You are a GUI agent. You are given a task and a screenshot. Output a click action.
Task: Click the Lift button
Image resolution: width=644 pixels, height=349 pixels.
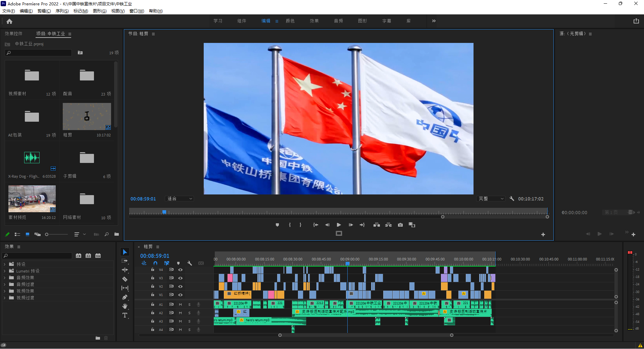377,225
